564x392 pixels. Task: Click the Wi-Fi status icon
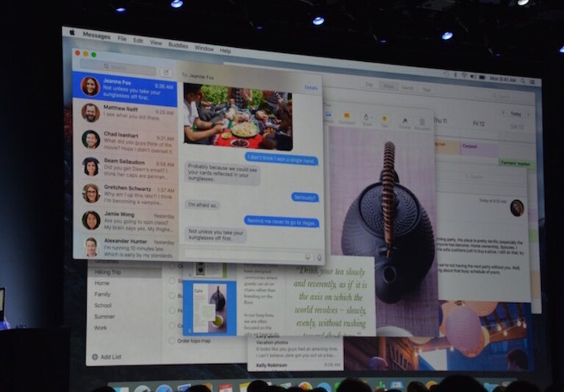(464, 76)
